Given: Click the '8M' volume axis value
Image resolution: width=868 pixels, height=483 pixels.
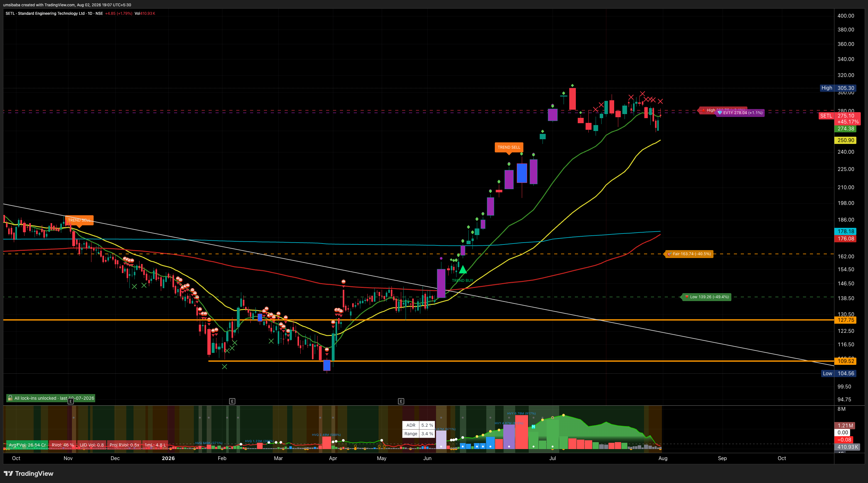Looking at the screenshot, I should 841,409.
